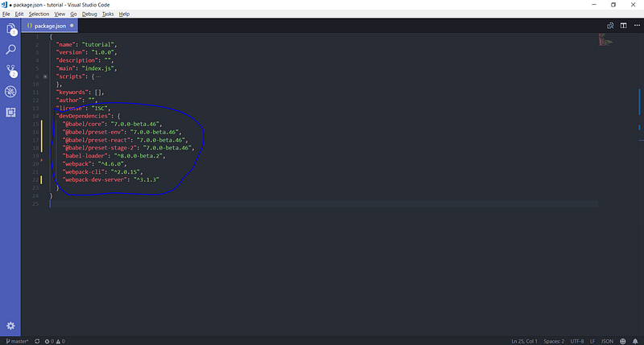This screenshot has width=644, height=345.
Task: Click the "@babel/preset-react" dependency line
Action: point(126,140)
